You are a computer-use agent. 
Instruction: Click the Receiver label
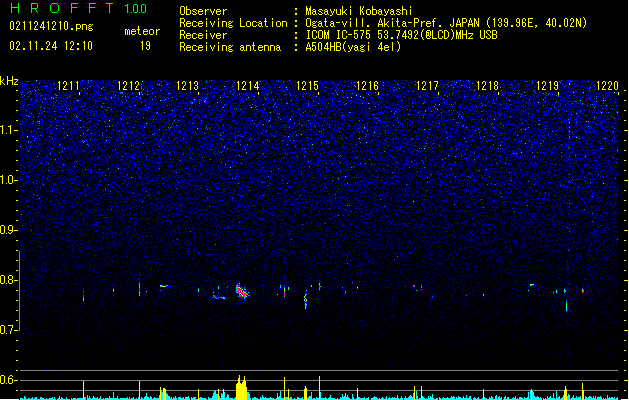(203, 35)
